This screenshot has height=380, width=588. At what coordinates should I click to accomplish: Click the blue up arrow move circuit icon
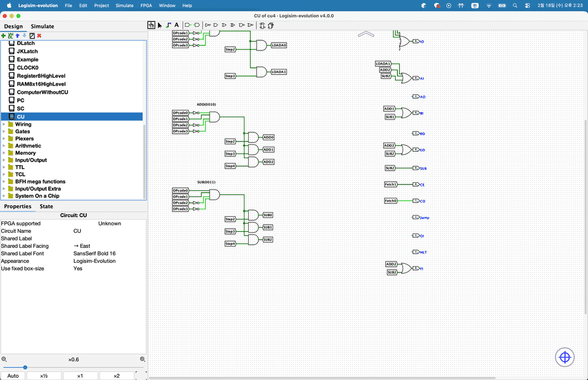17,36
